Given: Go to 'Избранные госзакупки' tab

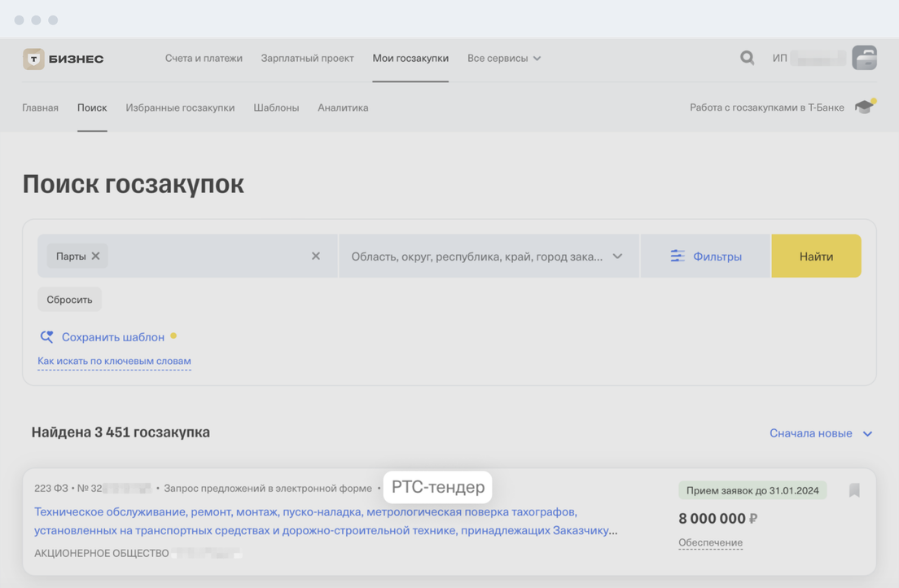Looking at the screenshot, I should click(x=180, y=108).
